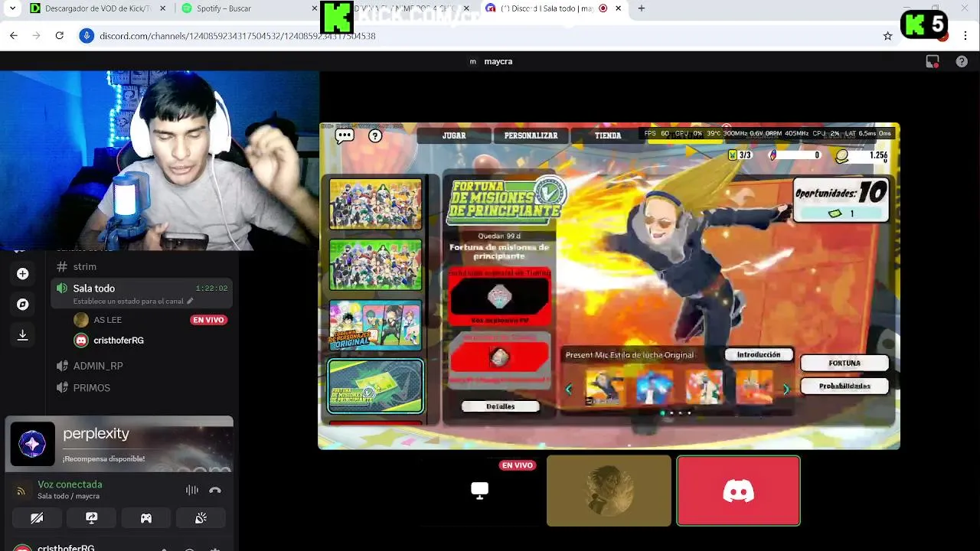The width and height of the screenshot is (980, 551).
Task: Share your screen
Action: pyautogui.click(x=92, y=518)
